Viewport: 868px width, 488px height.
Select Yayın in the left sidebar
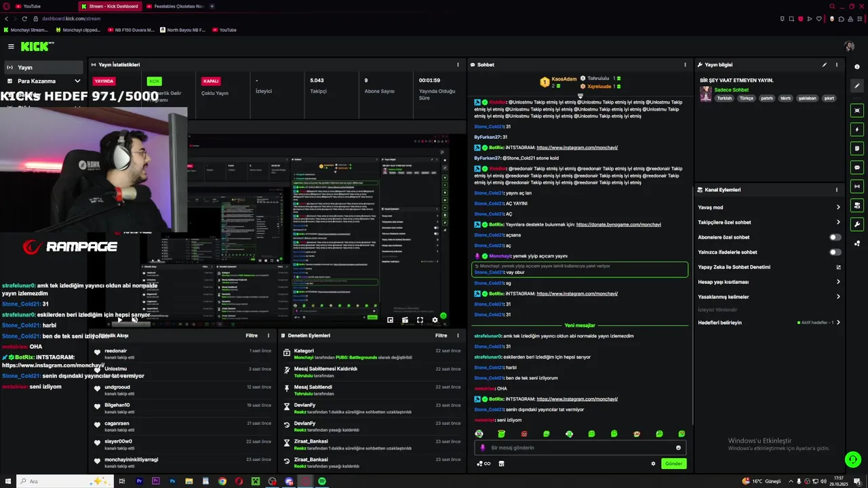pos(43,68)
